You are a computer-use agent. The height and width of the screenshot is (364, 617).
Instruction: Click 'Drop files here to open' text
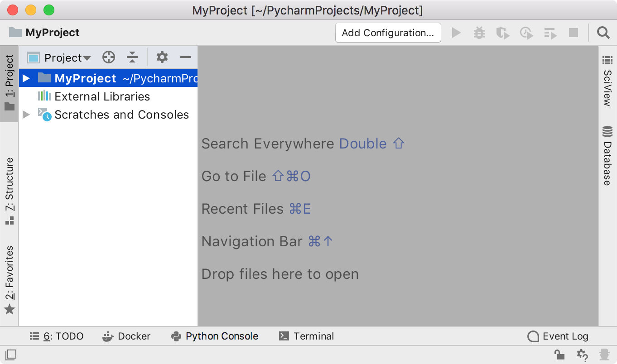(280, 274)
